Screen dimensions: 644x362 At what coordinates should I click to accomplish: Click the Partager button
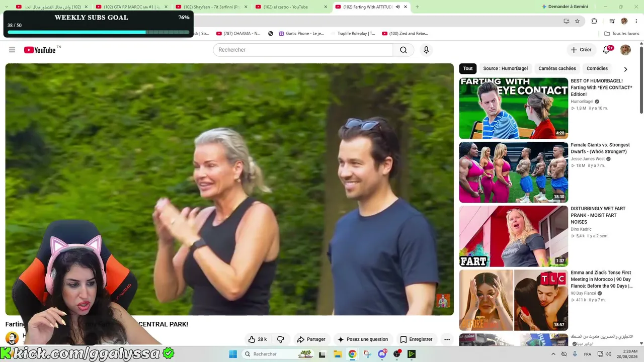point(311,339)
